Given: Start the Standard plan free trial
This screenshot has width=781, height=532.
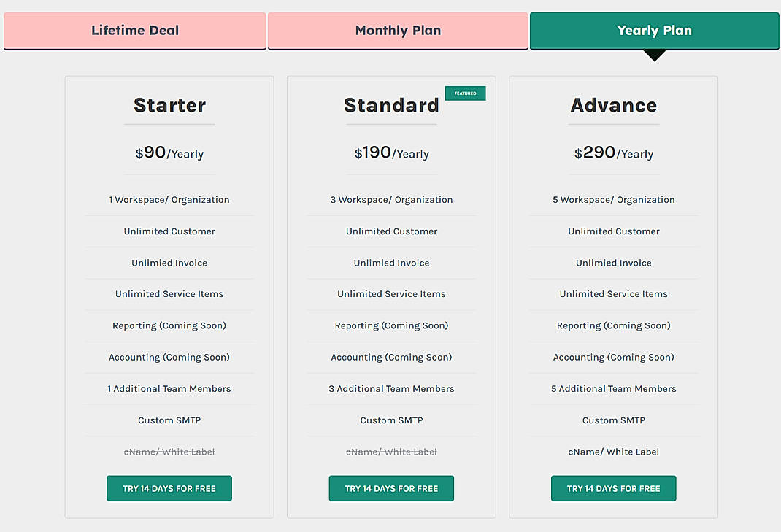Looking at the screenshot, I should (x=391, y=488).
